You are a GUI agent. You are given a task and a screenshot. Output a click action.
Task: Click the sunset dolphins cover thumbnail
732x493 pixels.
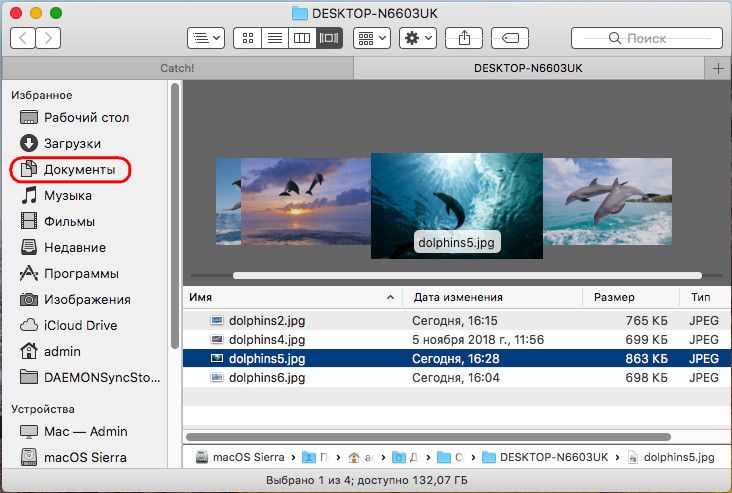coord(300,200)
